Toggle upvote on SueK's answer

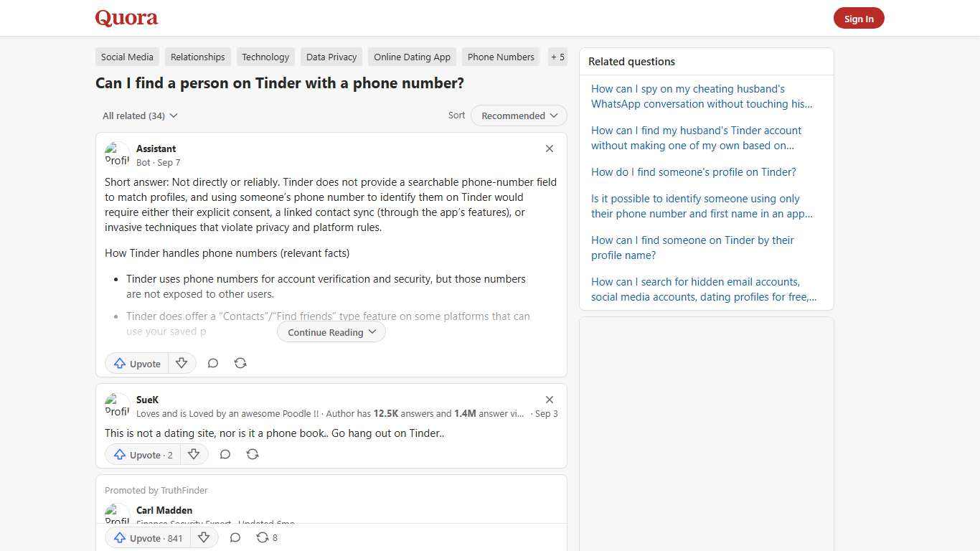tap(142, 454)
